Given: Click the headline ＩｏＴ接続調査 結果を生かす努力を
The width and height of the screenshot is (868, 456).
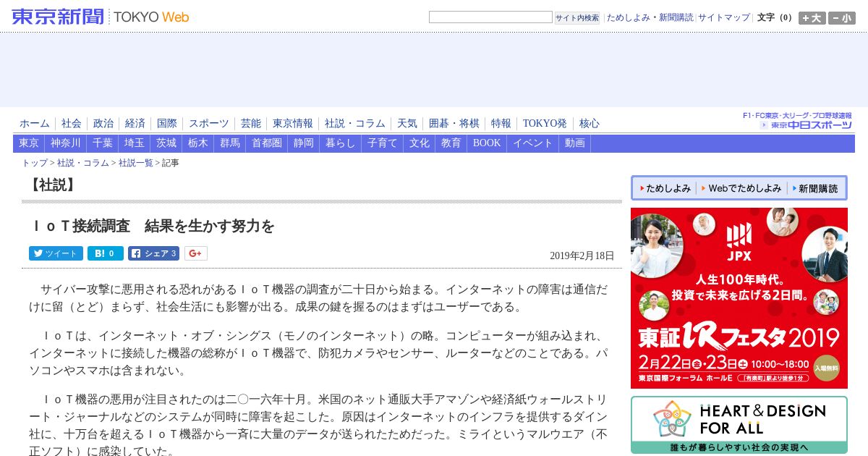Looking at the screenshot, I should pyautogui.click(x=152, y=227).
